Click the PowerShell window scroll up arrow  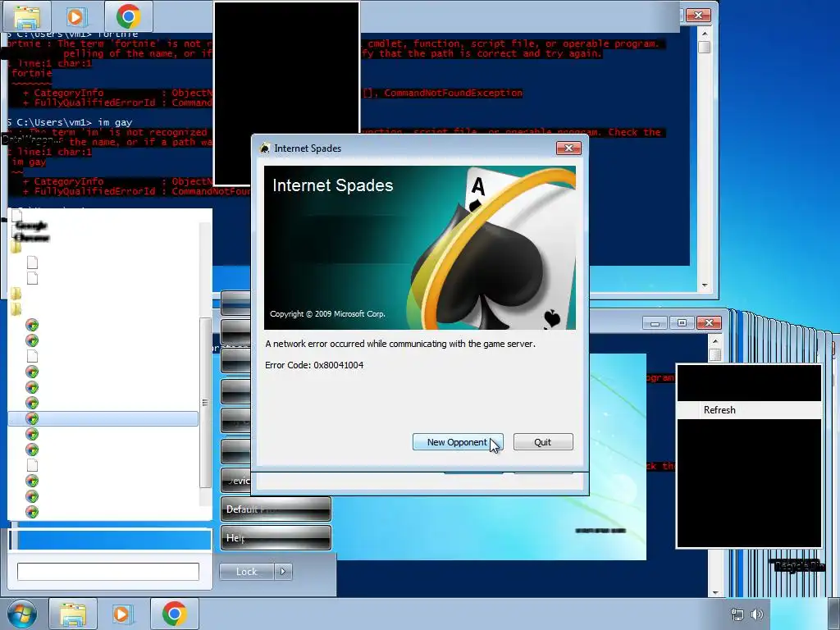(705, 33)
